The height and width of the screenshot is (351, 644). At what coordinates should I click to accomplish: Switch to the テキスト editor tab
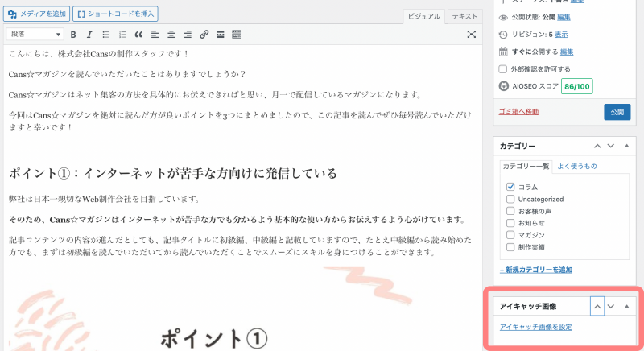pyautogui.click(x=464, y=16)
